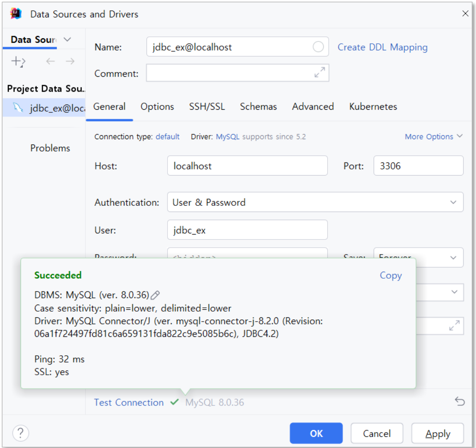
Task: Close the Data Sources and Drivers dialog
Action: point(465,14)
